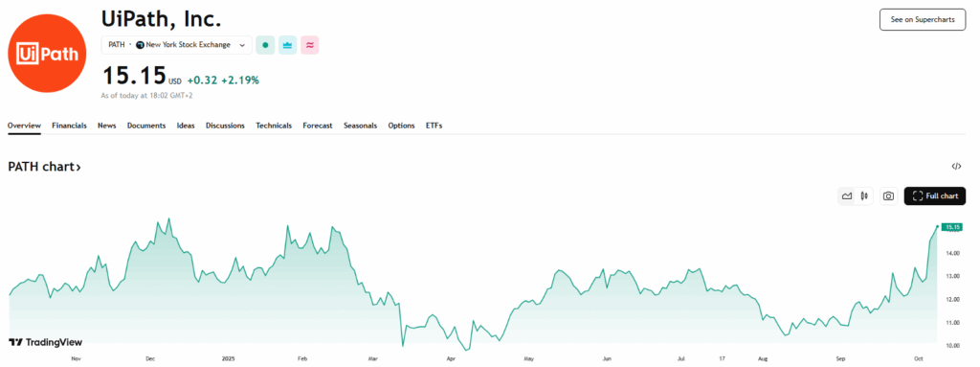The width and height of the screenshot is (980, 367).
Task: Open the News tab
Action: [107, 126]
